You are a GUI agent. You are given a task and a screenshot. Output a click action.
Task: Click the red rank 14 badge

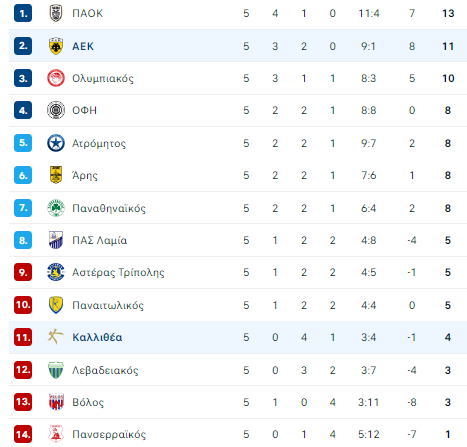coord(23,434)
